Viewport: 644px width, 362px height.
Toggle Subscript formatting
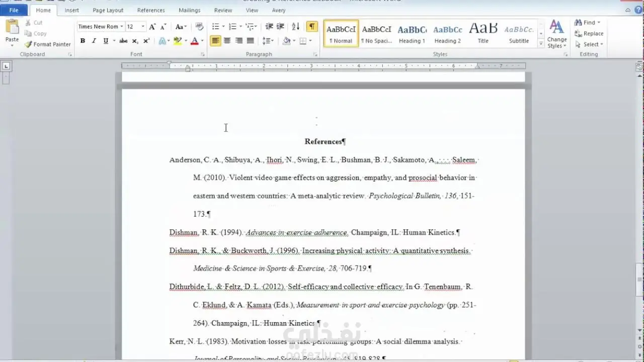point(135,41)
